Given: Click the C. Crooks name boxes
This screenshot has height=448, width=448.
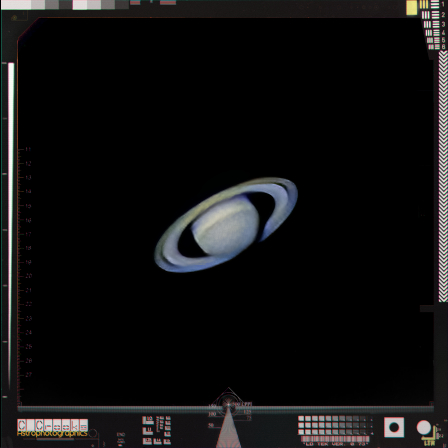Looking at the screenshot, I should [x=53, y=425].
